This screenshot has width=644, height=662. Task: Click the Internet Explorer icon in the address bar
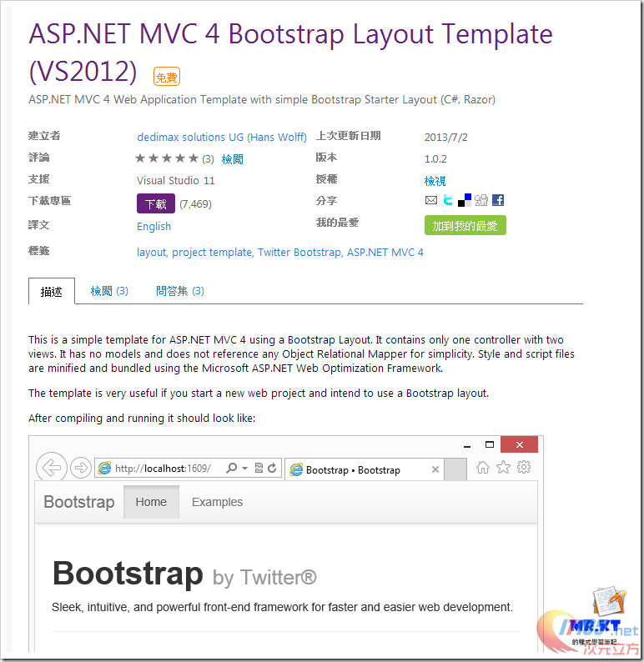click(x=104, y=468)
